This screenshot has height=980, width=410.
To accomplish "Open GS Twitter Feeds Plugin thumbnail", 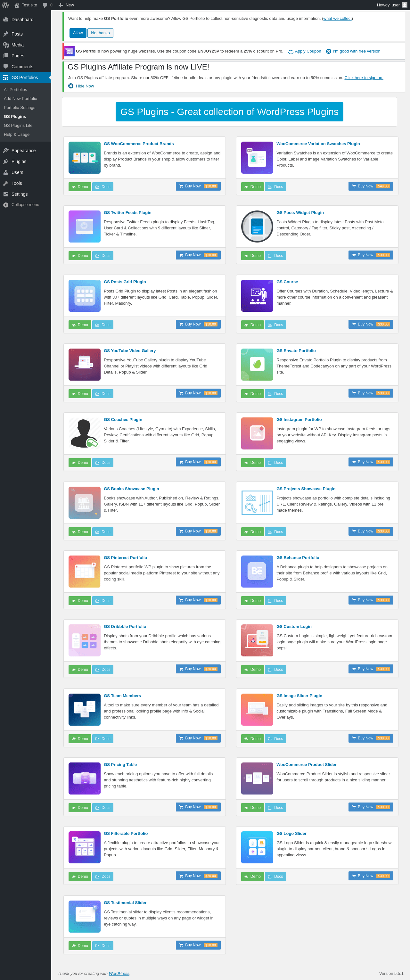I will (x=85, y=226).
